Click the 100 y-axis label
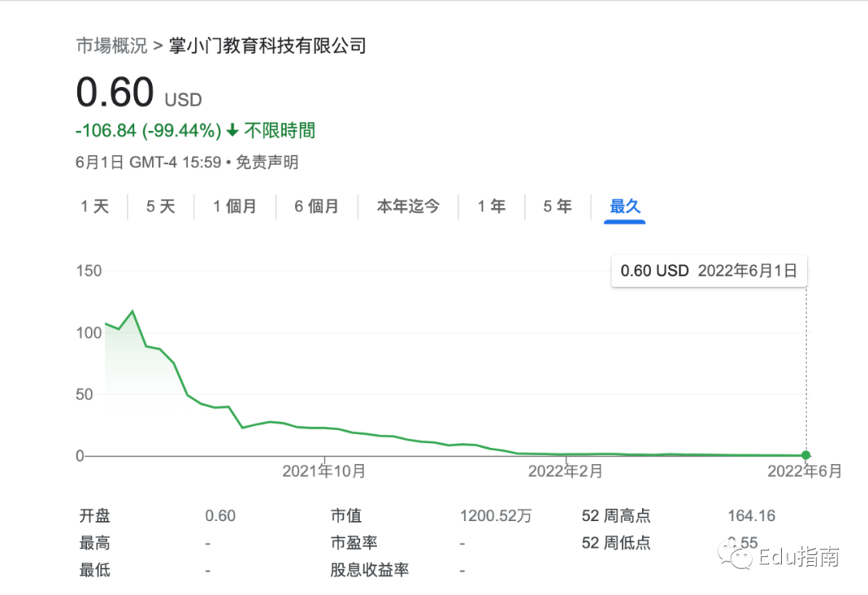868x595 pixels. [x=89, y=333]
